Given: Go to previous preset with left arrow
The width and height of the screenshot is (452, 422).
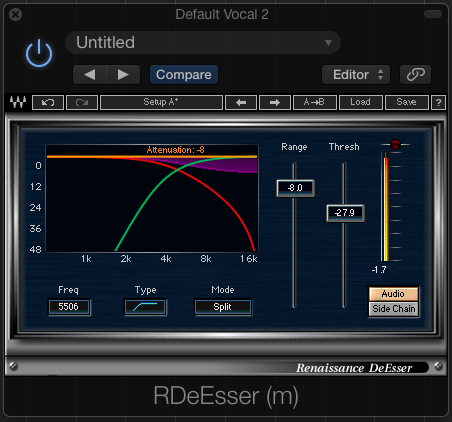Looking at the screenshot, I should (x=90, y=75).
